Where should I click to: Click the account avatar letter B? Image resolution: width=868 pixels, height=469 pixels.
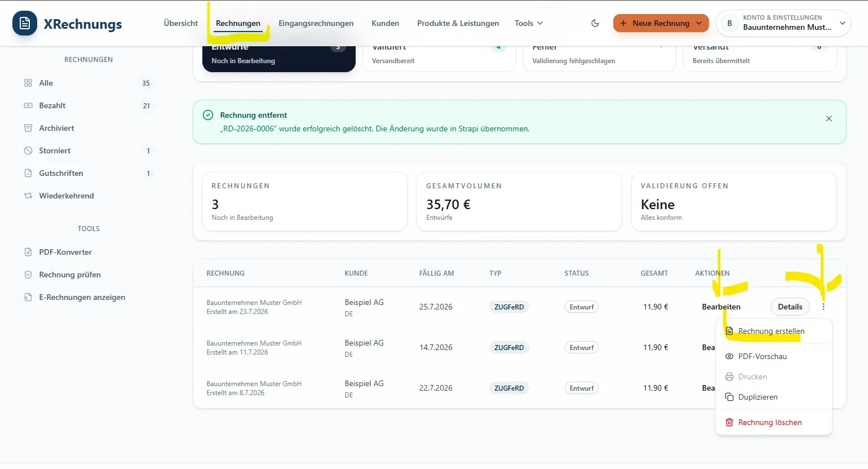coord(730,23)
